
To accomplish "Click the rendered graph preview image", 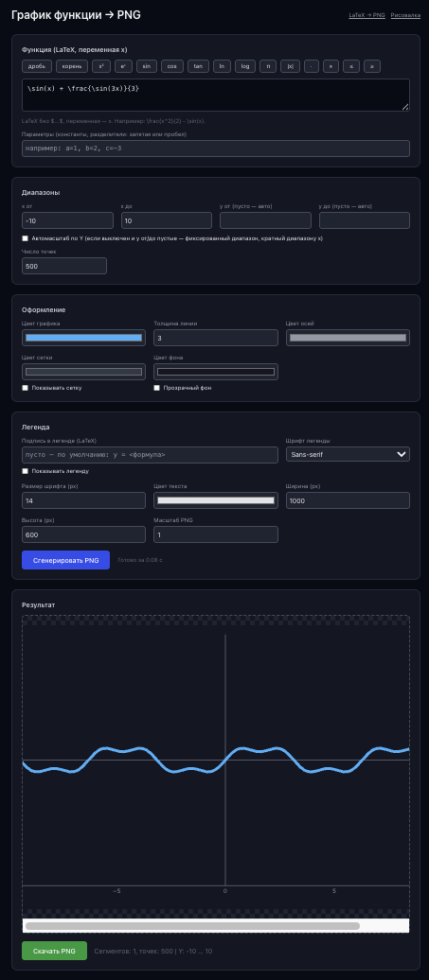I will [216, 765].
